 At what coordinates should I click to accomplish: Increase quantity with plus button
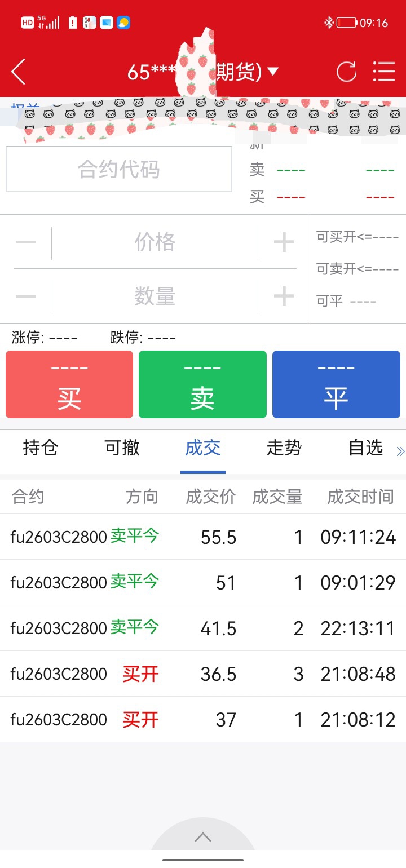click(284, 296)
